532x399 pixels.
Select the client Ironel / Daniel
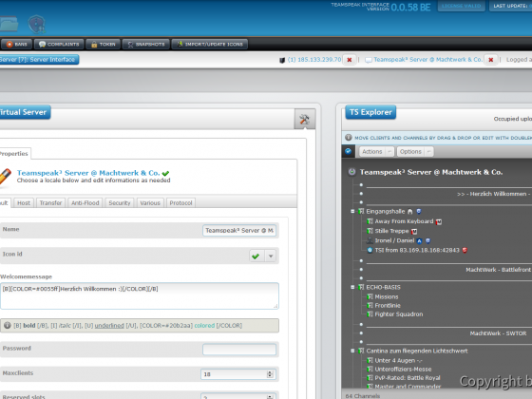tap(394, 240)
